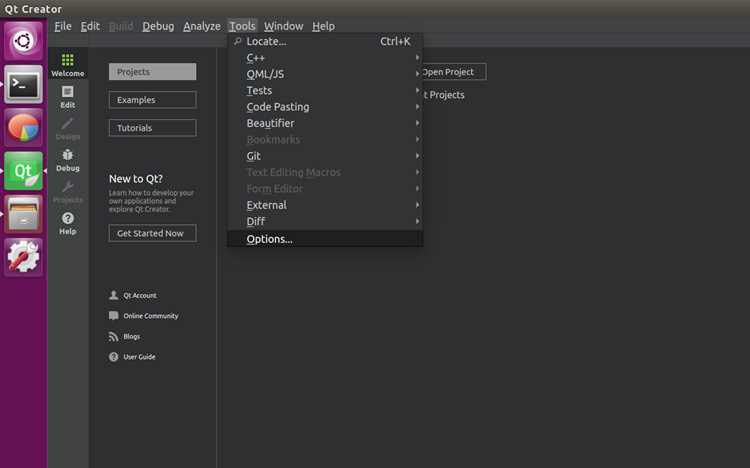750x468 pixels.
Task: Open the Blogs link
Action: [x=132, y=336]
